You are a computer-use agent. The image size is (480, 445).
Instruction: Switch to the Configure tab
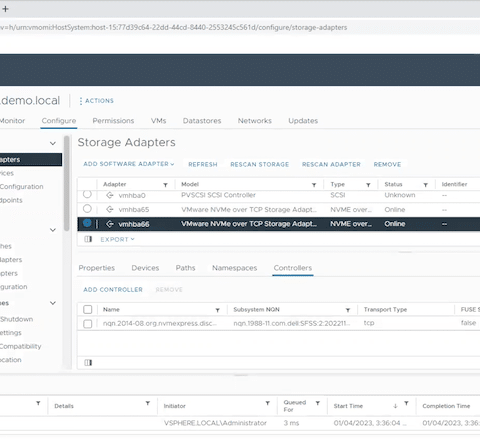pos(59,121)
